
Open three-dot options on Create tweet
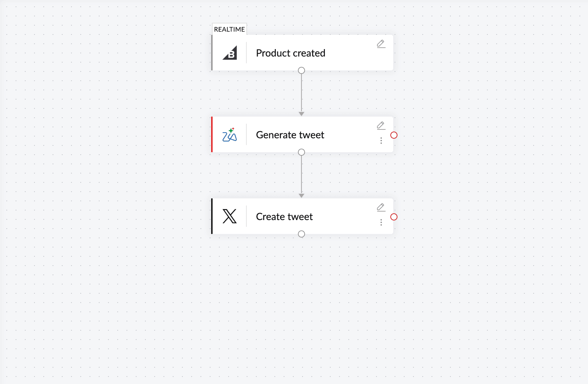tap(381, 223)
